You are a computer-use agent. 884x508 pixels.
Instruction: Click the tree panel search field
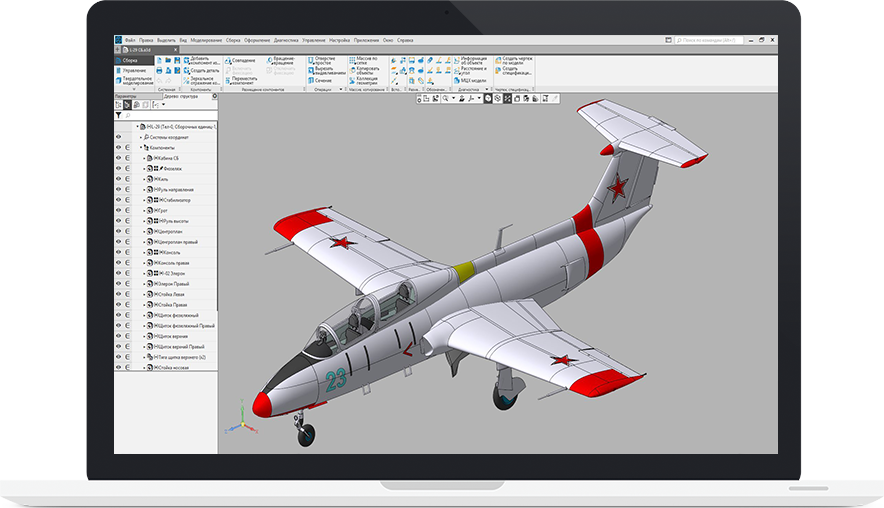pos(170,115)
